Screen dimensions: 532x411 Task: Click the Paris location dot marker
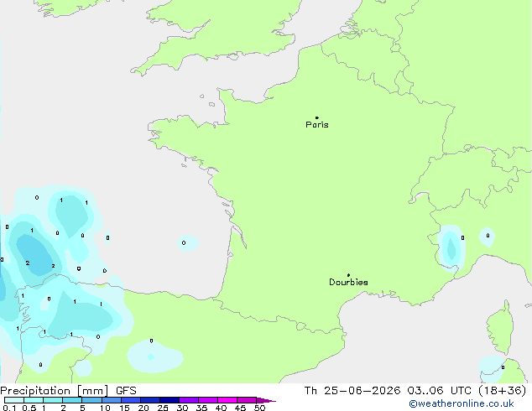(317, 117)
